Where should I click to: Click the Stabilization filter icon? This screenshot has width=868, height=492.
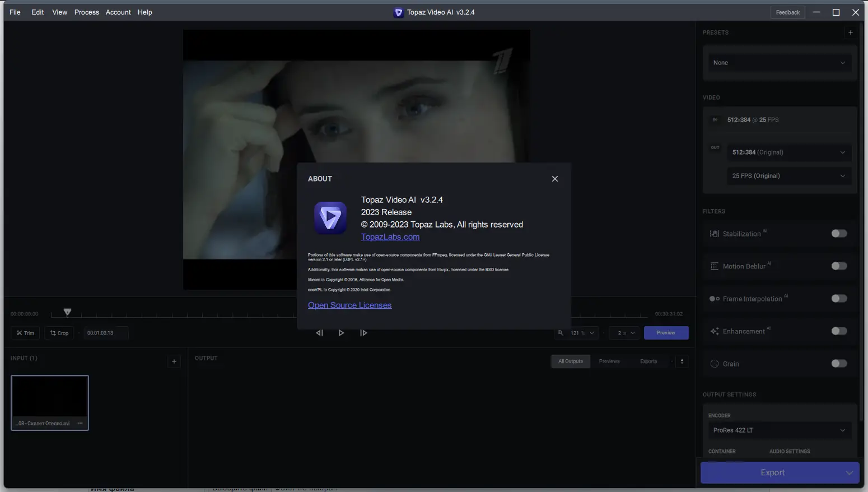point(715,234)
